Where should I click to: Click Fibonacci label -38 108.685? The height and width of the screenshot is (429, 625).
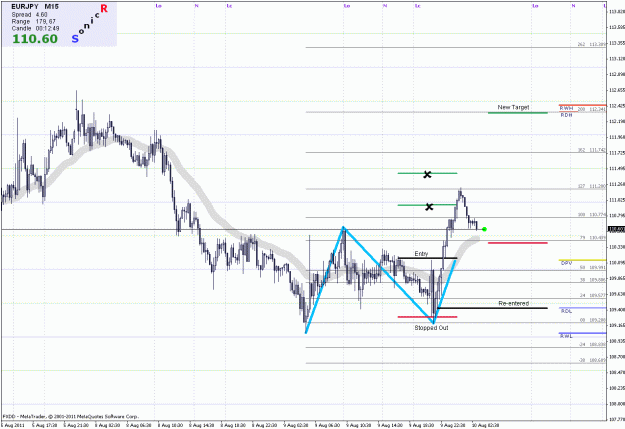click(x=592, y=360)
